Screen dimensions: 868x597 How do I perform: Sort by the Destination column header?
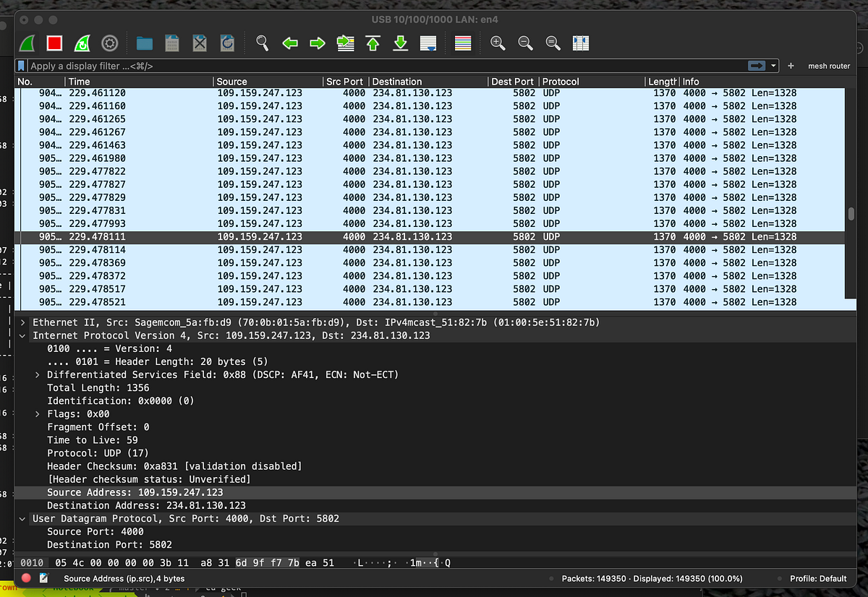coord(428,82)
